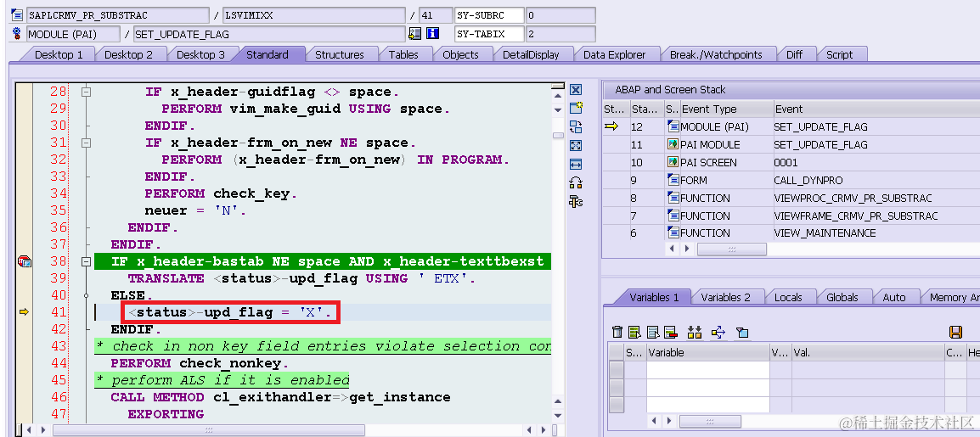
Task: Click the table icon with red bar
Action: coord(671,332)
